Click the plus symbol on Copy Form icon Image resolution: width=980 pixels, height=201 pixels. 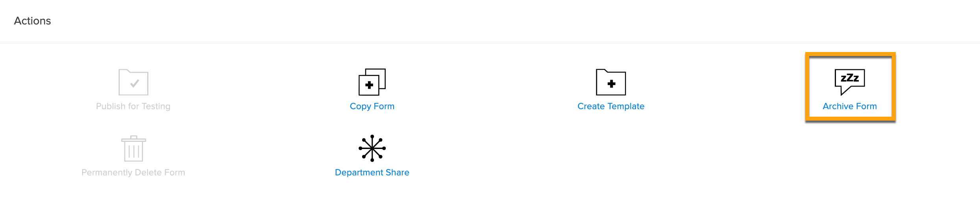click(x=369, y=85)
